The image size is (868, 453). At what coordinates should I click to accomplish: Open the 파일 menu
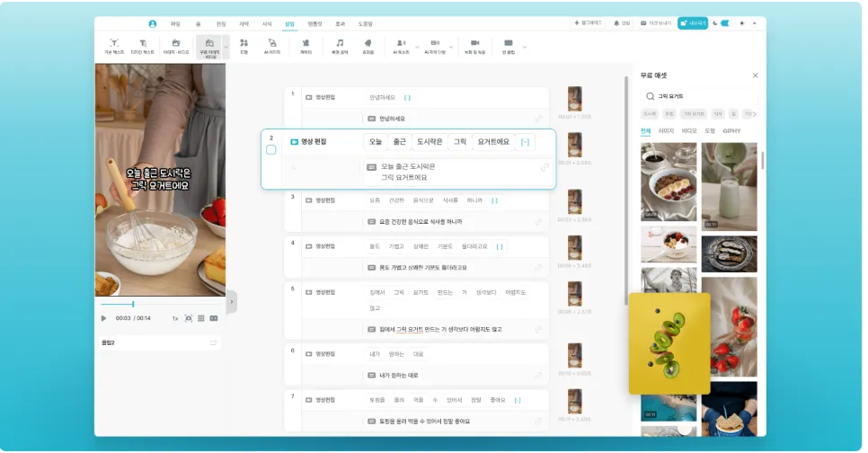pos(175,23)
